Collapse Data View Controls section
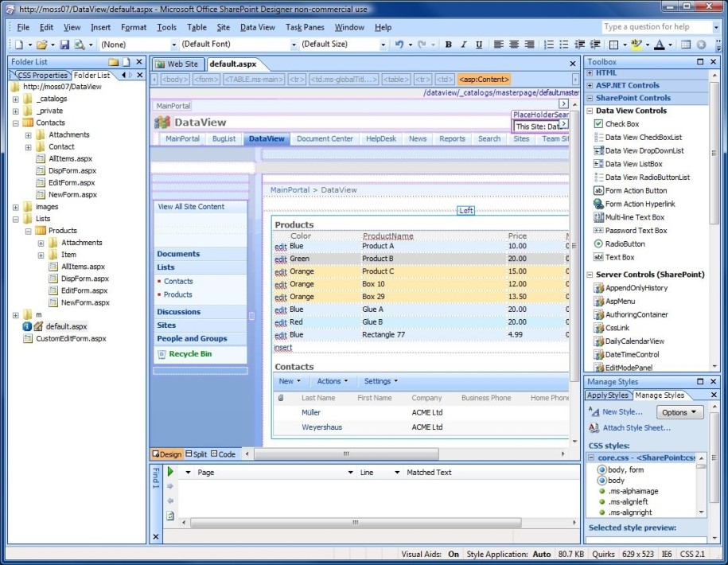 coord(590,111)
